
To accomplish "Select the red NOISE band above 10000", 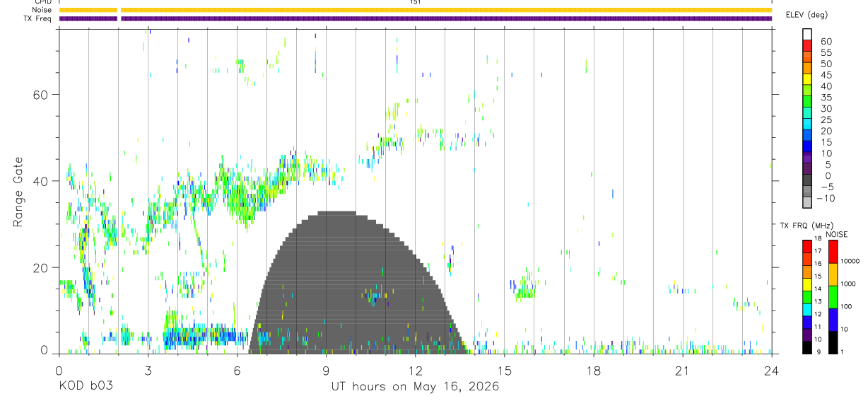I will pyautogui.click(x=833, y=251).
